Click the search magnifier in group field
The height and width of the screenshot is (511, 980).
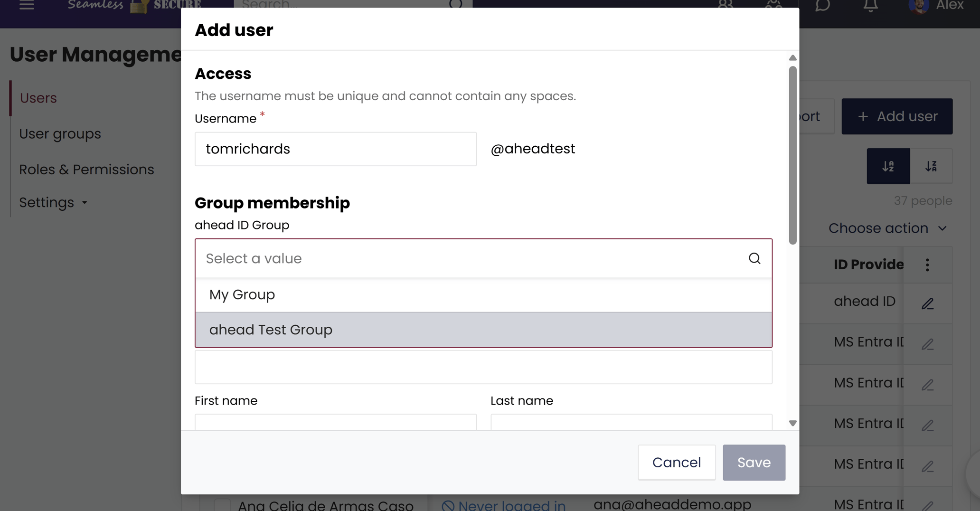754,258
